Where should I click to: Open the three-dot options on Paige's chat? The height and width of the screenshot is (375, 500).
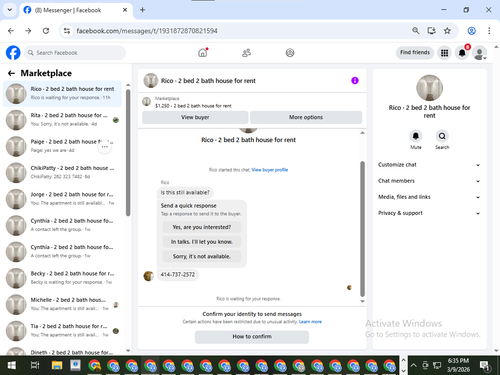(105, 147)
